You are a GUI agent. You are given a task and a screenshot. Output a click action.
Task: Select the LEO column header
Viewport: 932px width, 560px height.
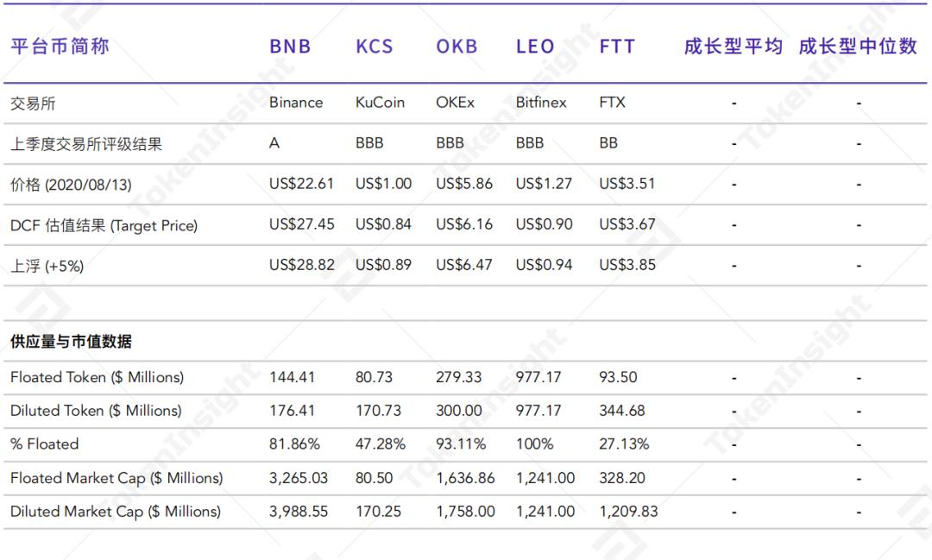[x=535, y=47]
